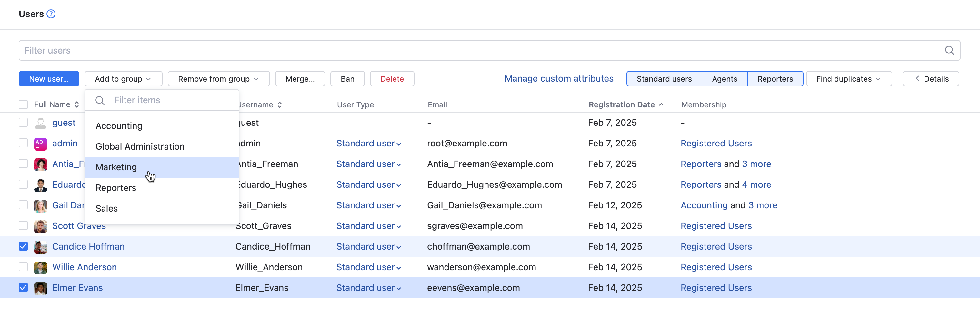Click the guest user placeholder avatar
The width and height of the screenshot is (980, 318).
(x=40, y=123)
